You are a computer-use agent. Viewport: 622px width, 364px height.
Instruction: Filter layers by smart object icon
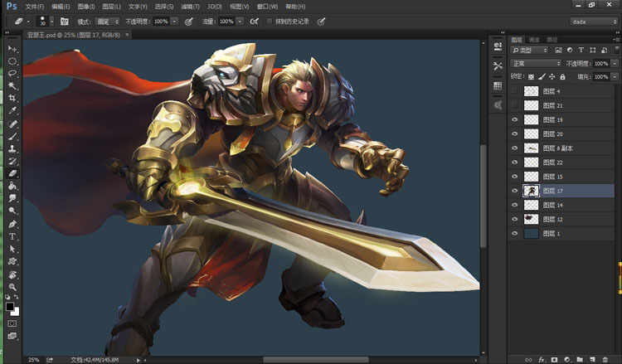[604, 50]
